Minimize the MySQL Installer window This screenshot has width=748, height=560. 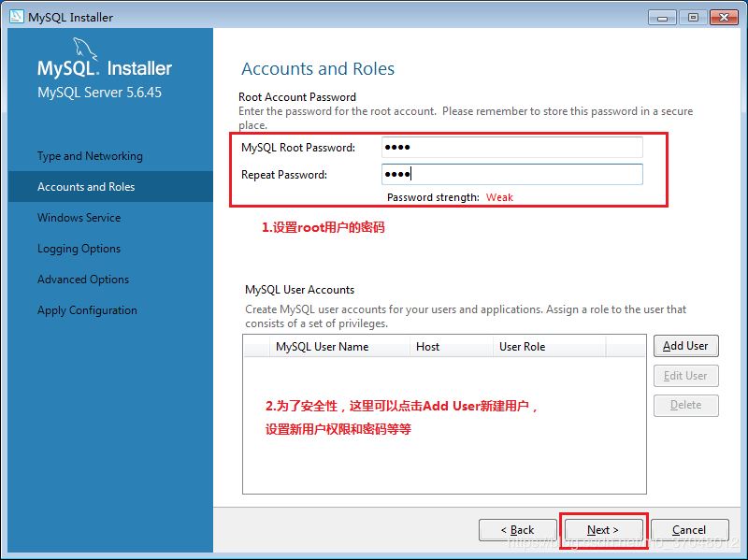point(663,18)
